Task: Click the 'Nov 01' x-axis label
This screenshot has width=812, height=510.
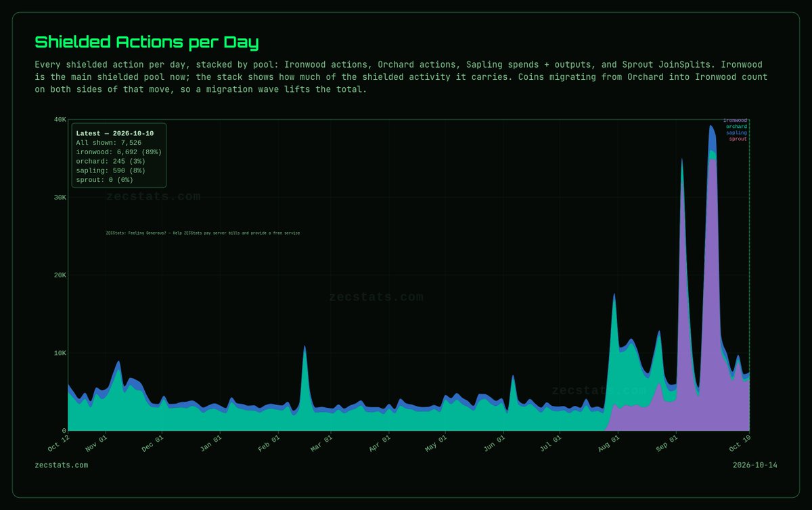Action: coord(97,444)
